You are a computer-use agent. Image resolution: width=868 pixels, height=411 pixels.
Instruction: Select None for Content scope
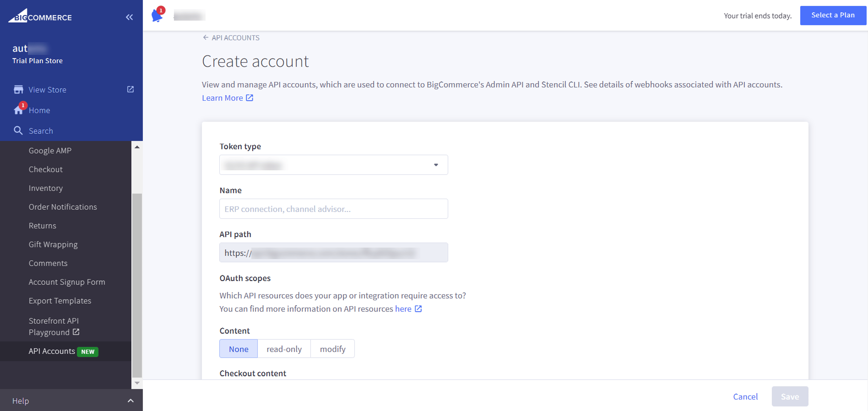pyautogui.click(x=238, y=349)
